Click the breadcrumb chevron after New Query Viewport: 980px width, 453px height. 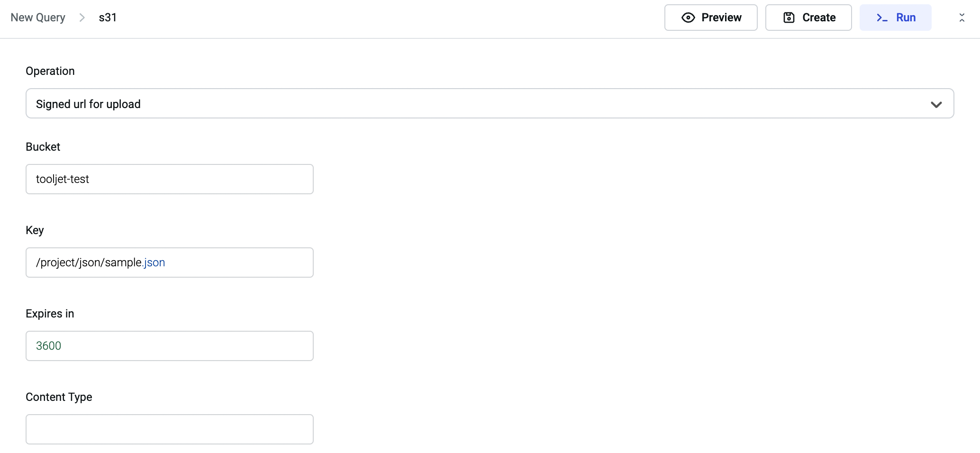click(x=82, y=18)
